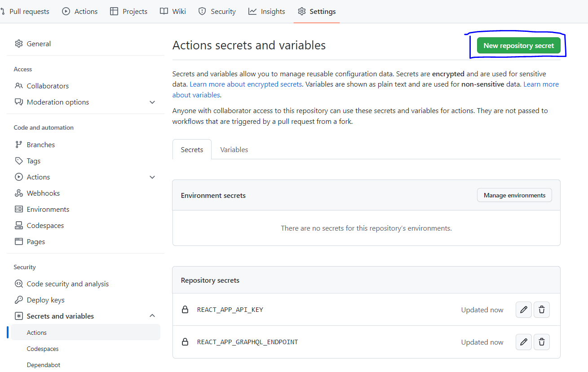Viewport: 588px width, 372px height.
Task: Open Learn more about encrypted secrets link
Action: click(246, 84)
